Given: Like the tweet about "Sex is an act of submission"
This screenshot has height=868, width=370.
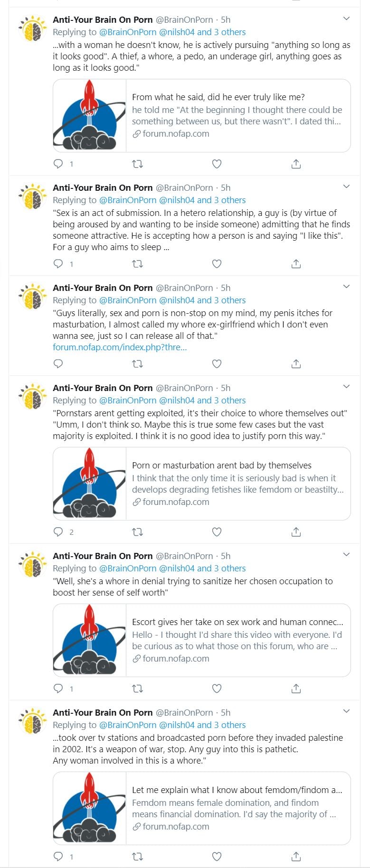Looking at the screenshot, I should coord(217,264).
